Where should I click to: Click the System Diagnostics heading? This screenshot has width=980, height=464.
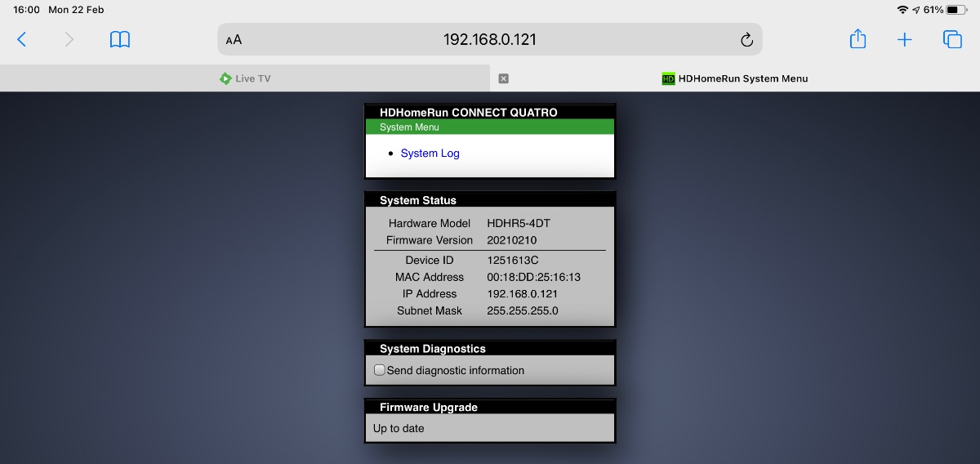[433, 349]
